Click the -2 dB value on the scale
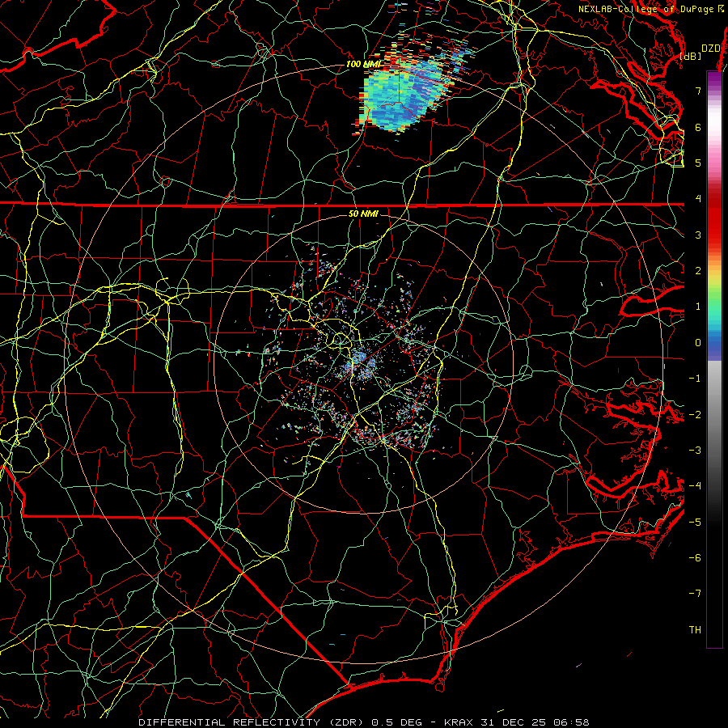The image size is (728, 728). coord(695,415)
